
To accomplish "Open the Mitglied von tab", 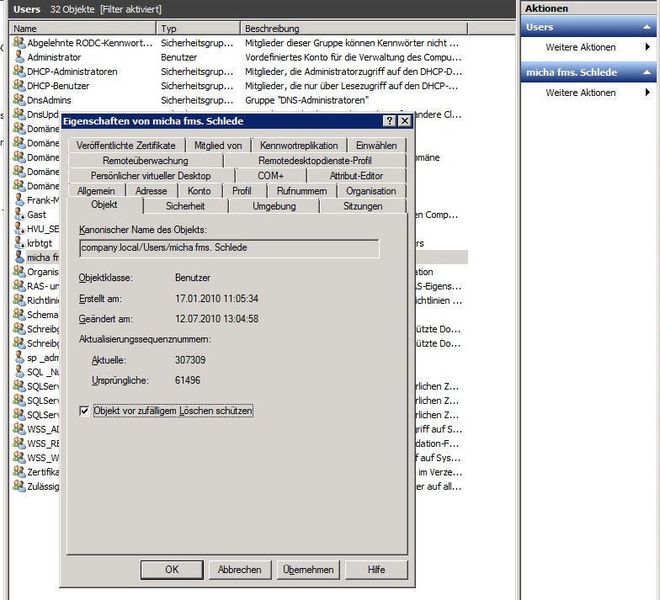I will point(218,145).
